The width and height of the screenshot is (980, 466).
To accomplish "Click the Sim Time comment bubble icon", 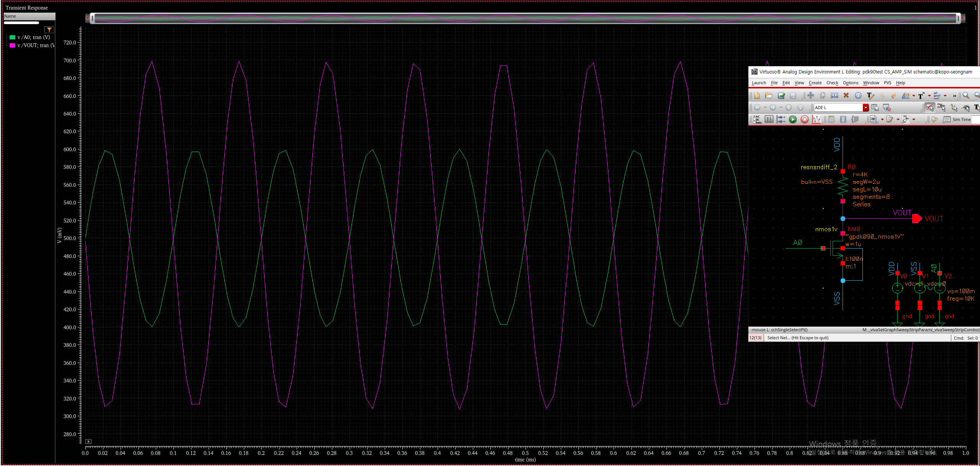I will pyautogui.click(x=947, y=119).
